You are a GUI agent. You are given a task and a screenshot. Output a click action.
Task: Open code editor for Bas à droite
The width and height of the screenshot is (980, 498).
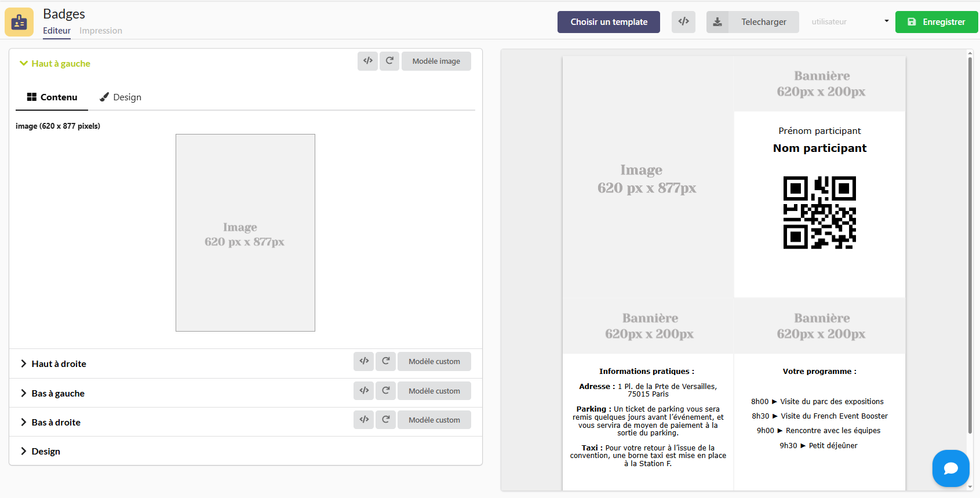[364, 420]
